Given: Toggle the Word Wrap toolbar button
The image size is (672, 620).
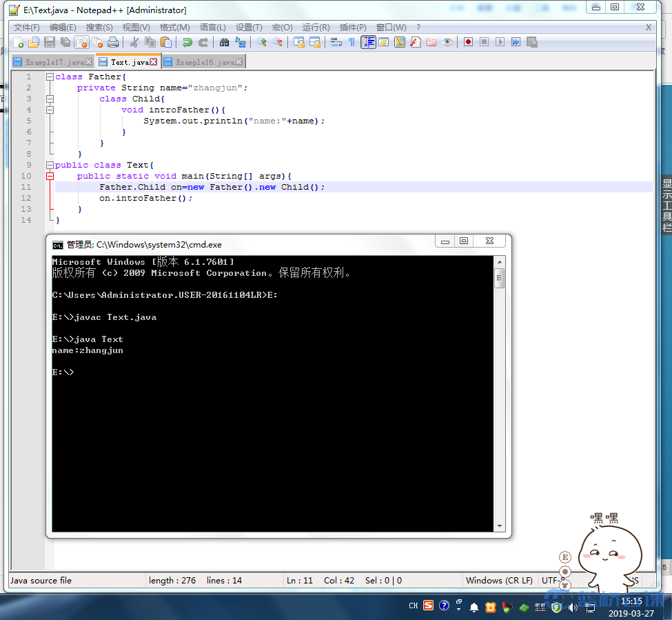Looking at the screenshot, I should click(x=336, y=42).
